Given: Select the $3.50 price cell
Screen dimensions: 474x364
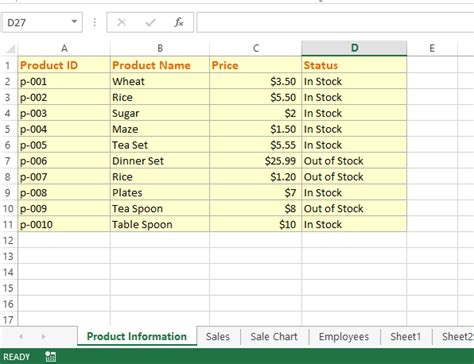Looking at the screenshot, I should [x=256, y=81].
